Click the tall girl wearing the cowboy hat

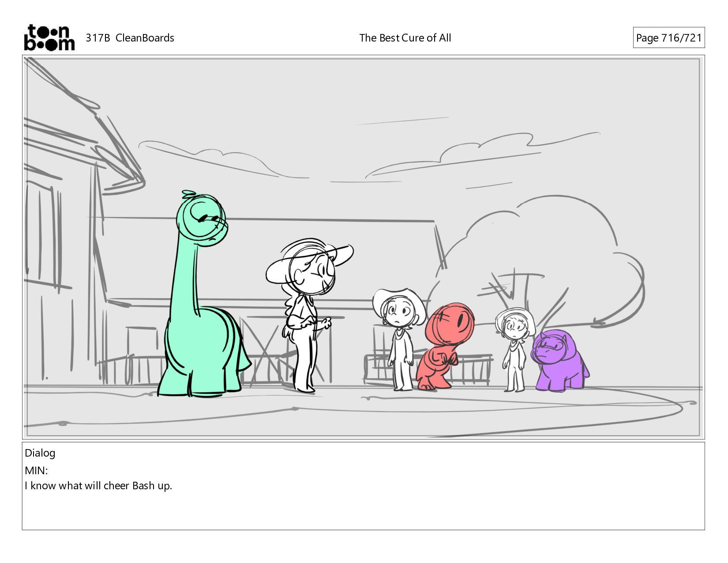point(309,315)
